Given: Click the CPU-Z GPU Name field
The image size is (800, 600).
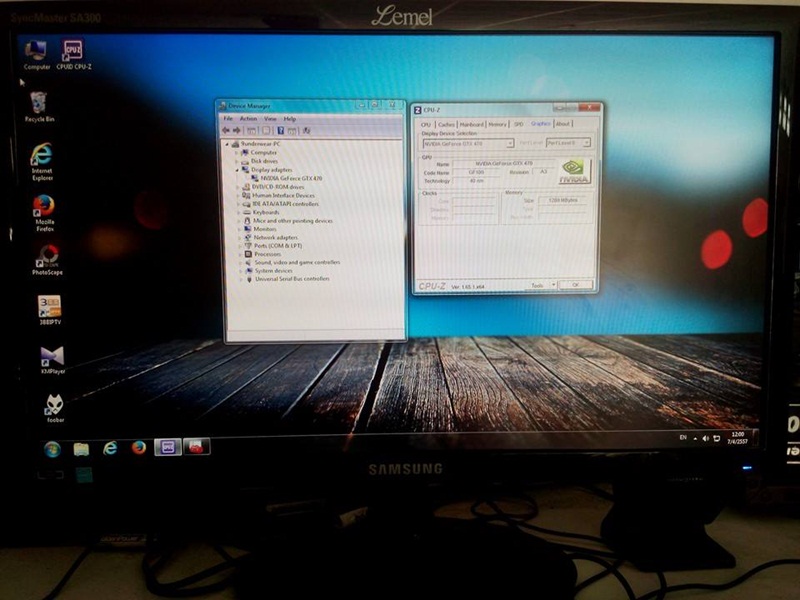Looking at the screenshot, I should coord(504,164).
